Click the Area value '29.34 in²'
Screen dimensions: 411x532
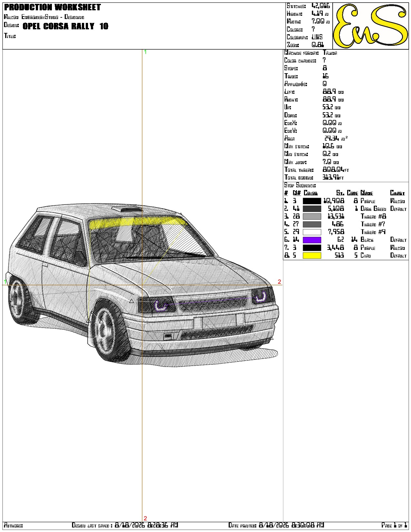pyautogui.click(x=336, y=138)
